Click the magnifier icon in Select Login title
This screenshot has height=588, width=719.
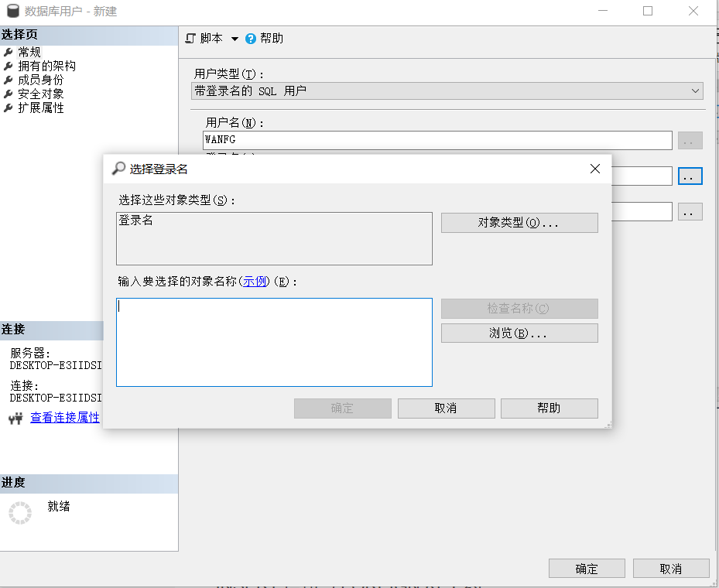tap(118, 168)
